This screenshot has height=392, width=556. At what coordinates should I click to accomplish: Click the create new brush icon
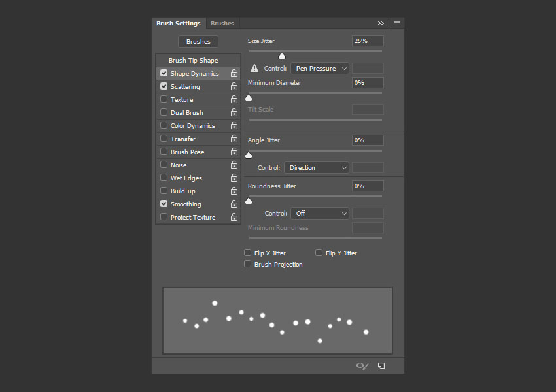point(381,366)
